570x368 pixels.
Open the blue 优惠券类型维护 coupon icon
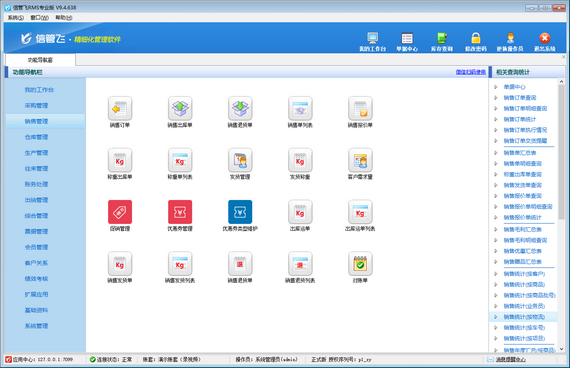click(240, 212)
